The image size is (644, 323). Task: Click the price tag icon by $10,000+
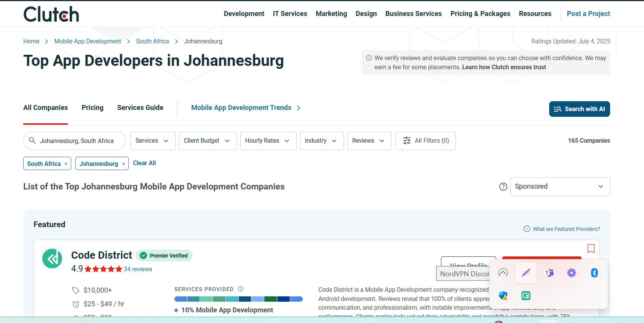pos(76,290)
